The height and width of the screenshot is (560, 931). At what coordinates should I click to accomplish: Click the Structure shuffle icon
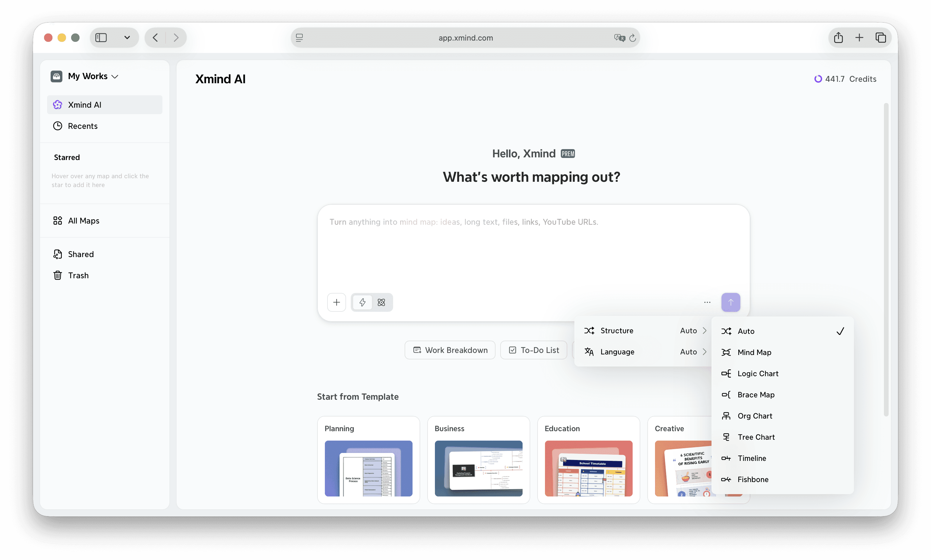pos(589,331)
